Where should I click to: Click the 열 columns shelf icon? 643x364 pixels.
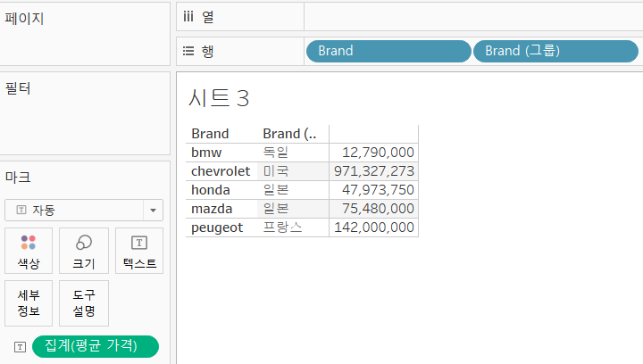[x=188, y=17]
